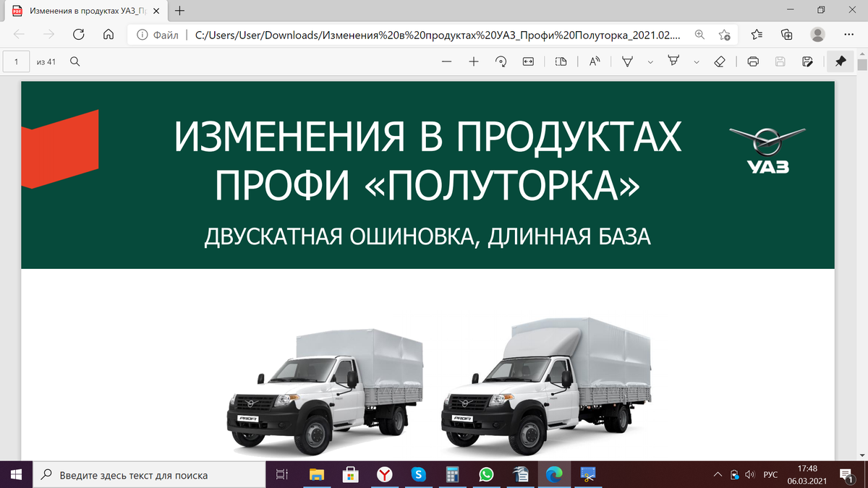
Task: Open Task View on the taskbar
Action: [283, 474]
